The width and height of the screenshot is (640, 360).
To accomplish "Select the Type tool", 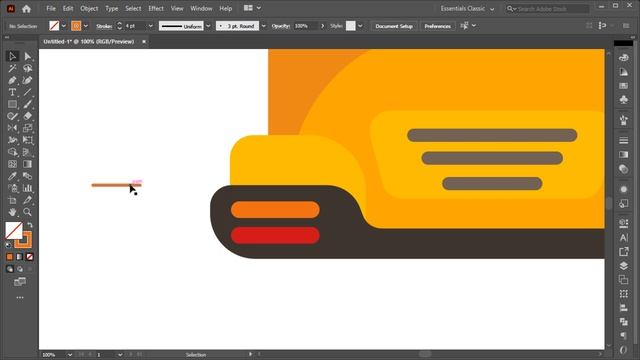I will (12, 92).
